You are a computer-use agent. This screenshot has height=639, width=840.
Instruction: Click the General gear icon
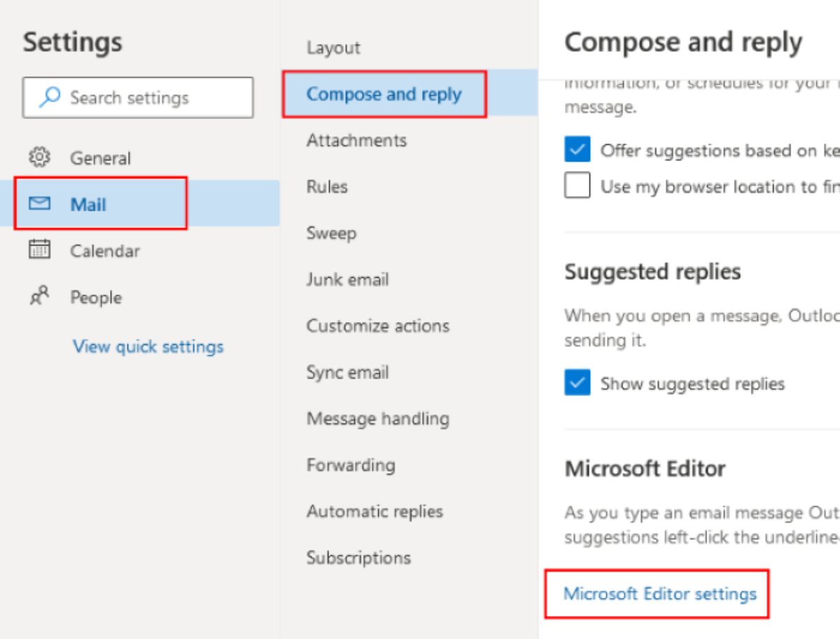click(39, 157)
